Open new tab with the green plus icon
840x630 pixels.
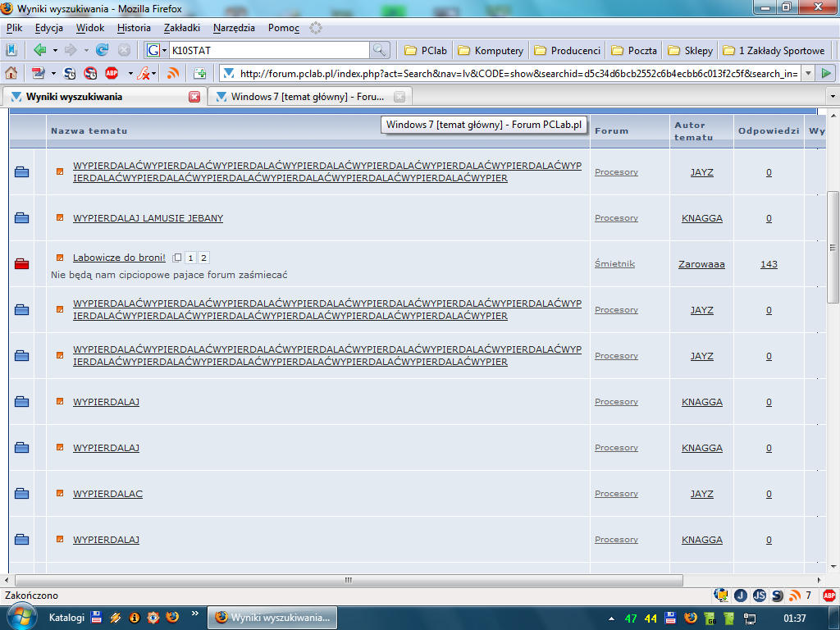(199, 73)
